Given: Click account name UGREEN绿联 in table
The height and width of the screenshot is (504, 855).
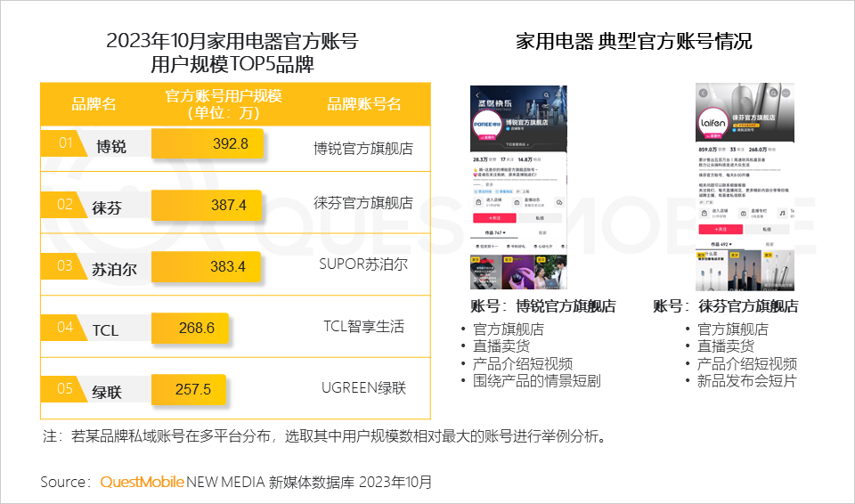Looking at the screenshot, I should (x=363, y=388).
